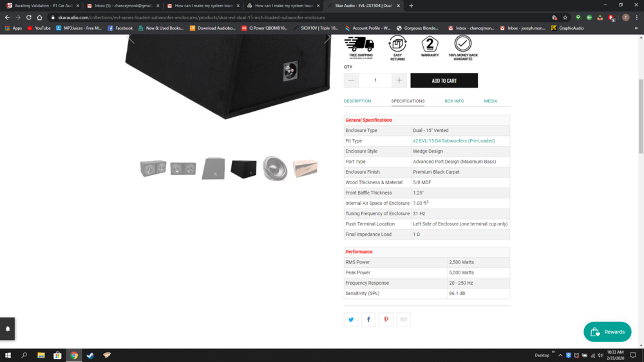Click the 100% Money Back Guarantee badge
This screenshot has width=644, height=362.
[x=463, y=48]
